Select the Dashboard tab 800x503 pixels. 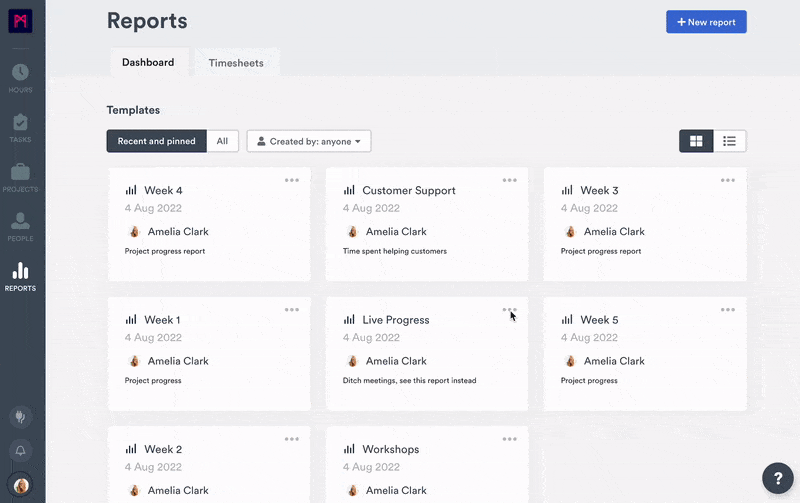point(148,62)
